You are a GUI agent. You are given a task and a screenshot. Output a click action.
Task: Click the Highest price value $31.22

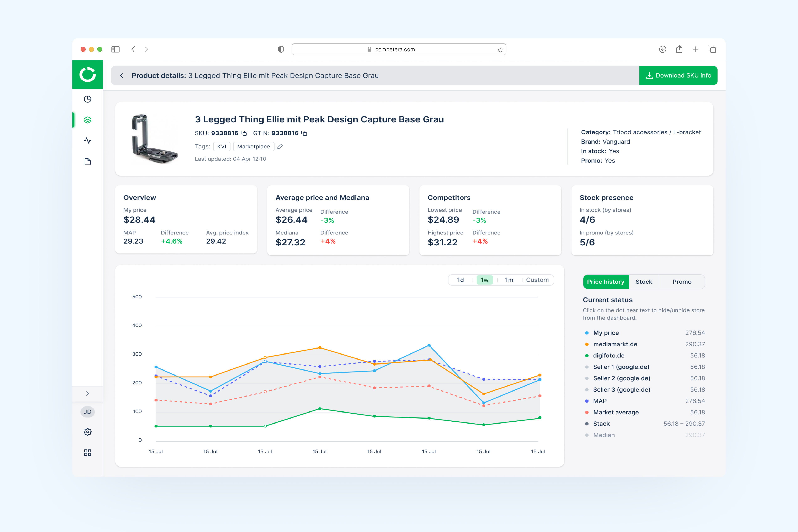tap(442, 242)
